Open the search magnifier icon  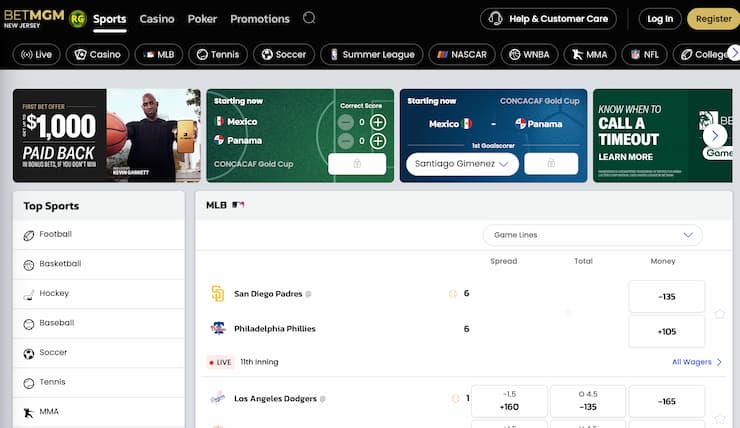point(309,18)
